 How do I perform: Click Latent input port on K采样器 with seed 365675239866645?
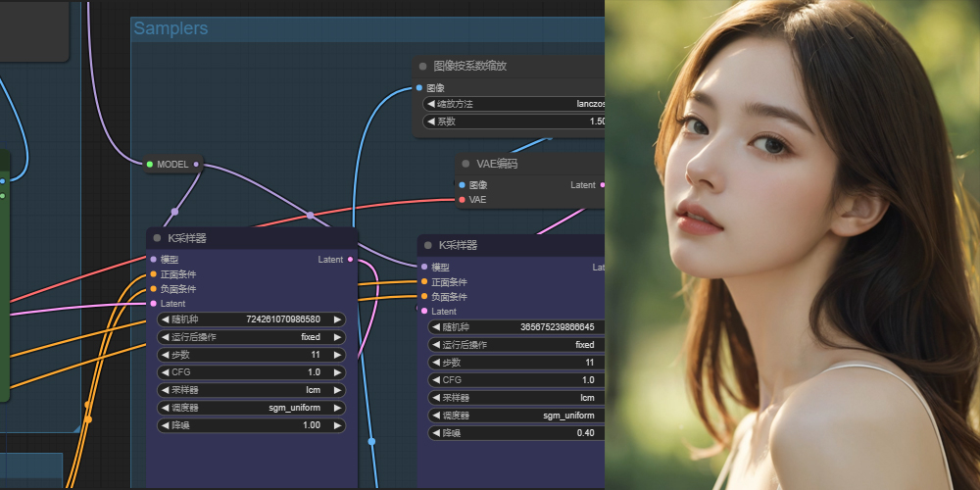424,312
